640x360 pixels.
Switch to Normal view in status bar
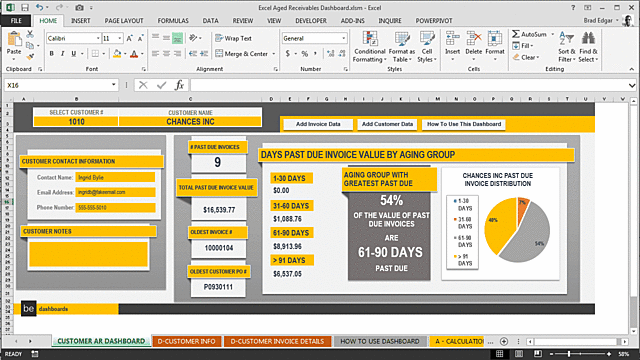tap(499, 354)
